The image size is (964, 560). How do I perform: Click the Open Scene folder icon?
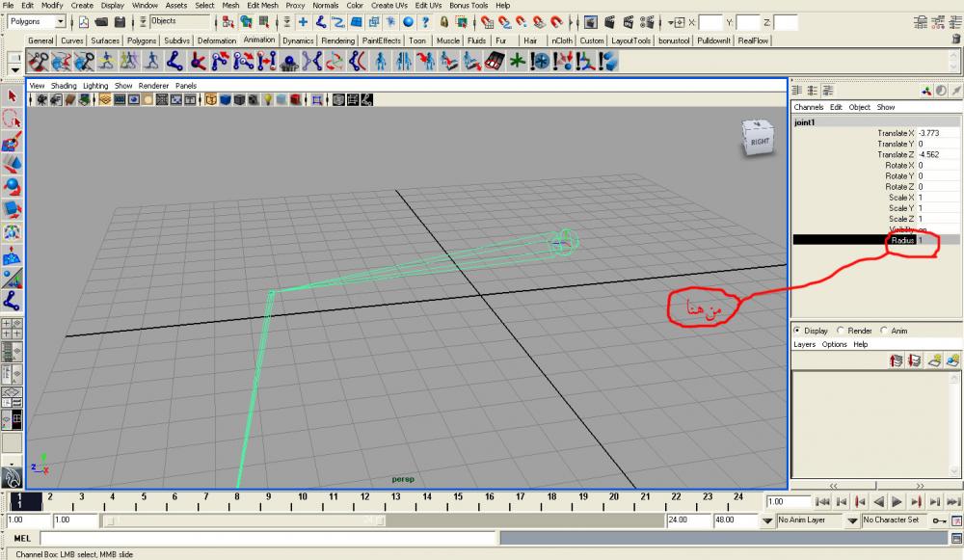point(102,22)
